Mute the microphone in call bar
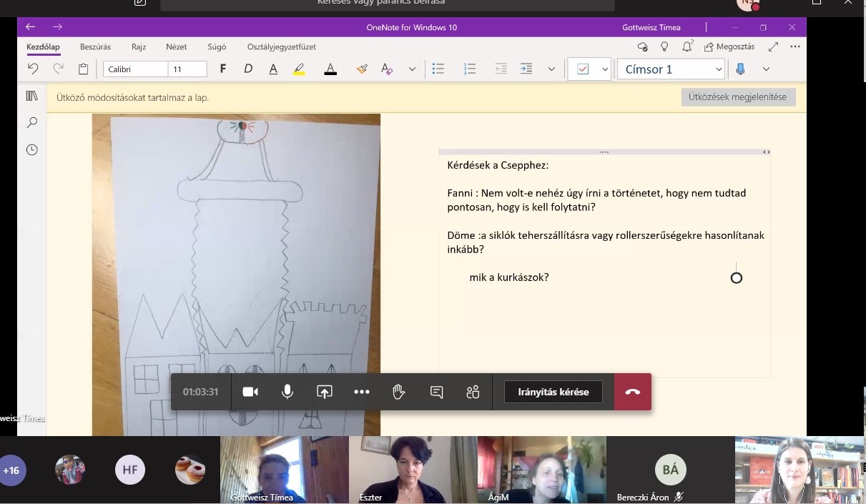Image resolution: width=866 pixels, height=504 pixels. (x=287, y=392)
